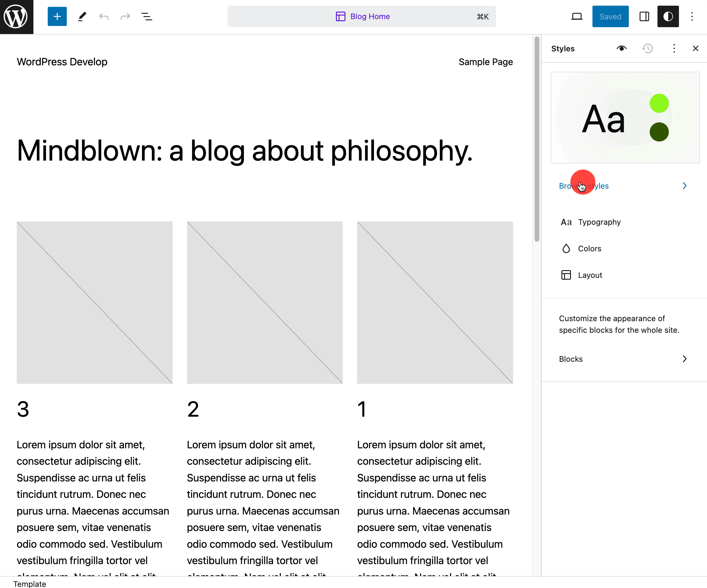This screenshot has height=588, width=707.
Task: Click the Redo arrow icon
Action: pos(125,16)
